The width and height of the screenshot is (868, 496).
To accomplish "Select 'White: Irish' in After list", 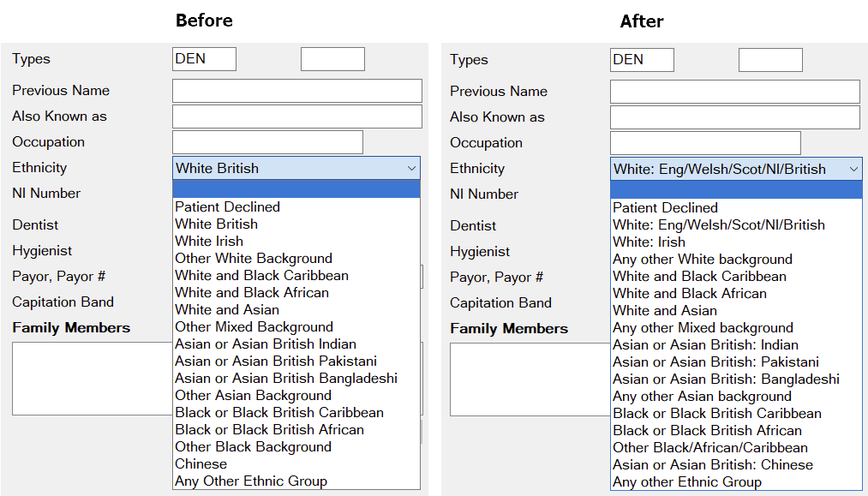I will point(649,242).
